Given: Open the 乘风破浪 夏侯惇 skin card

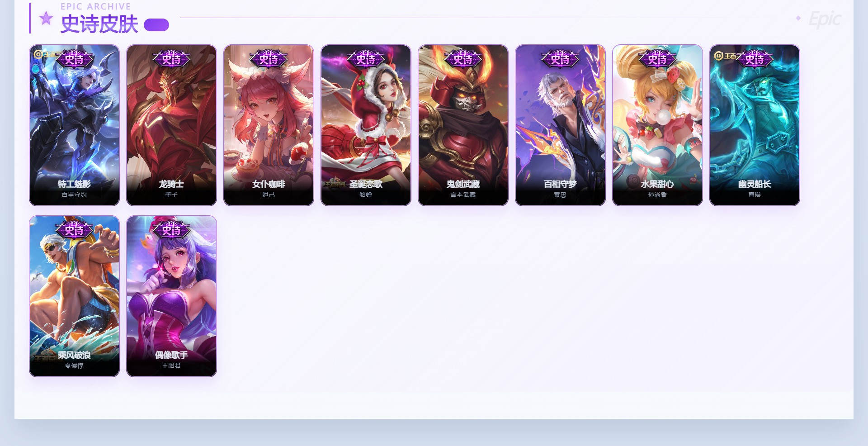Looking at the screenshot, I should point(74,296).
